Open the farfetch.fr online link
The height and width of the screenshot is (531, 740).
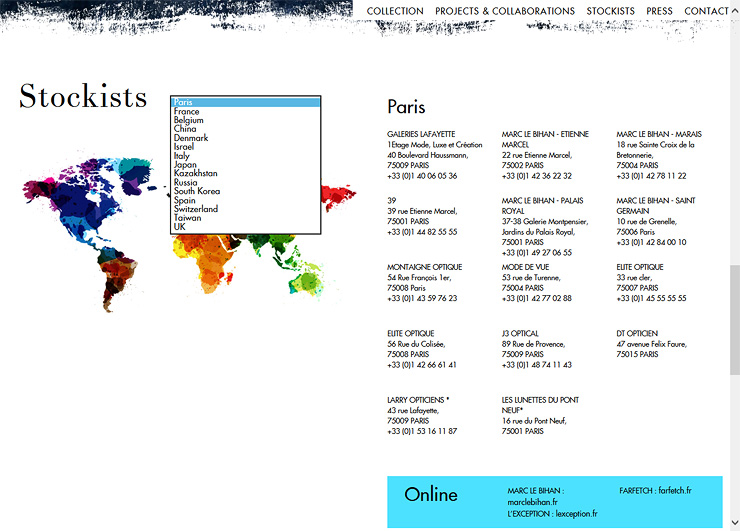click(675, 491)
